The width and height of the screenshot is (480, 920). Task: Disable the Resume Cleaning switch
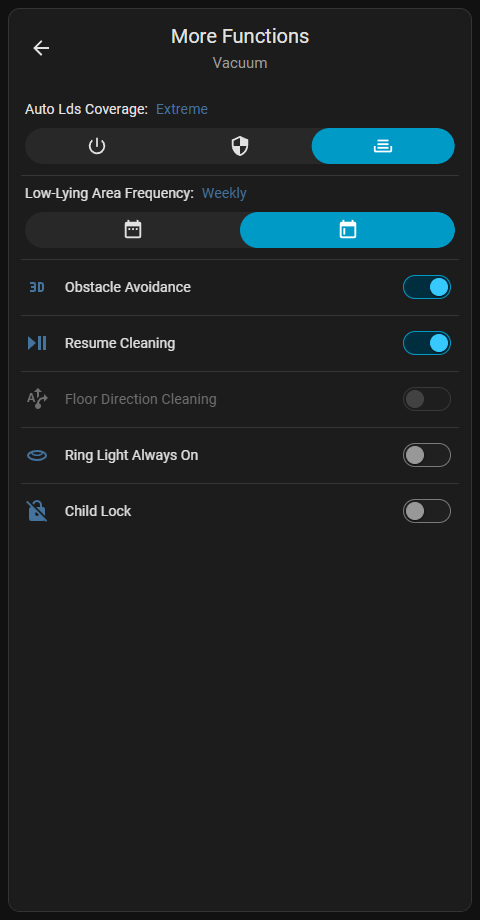(x=427, y=343)
